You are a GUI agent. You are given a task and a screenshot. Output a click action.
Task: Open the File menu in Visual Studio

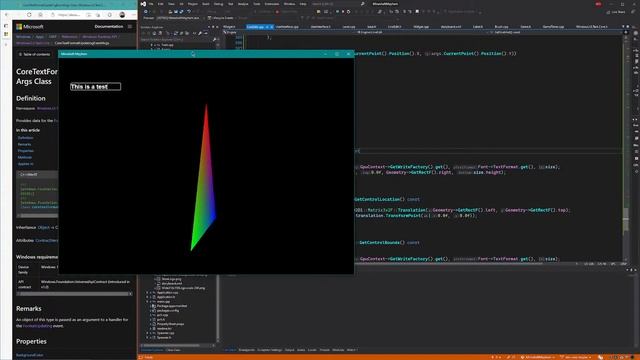point(151,4)
